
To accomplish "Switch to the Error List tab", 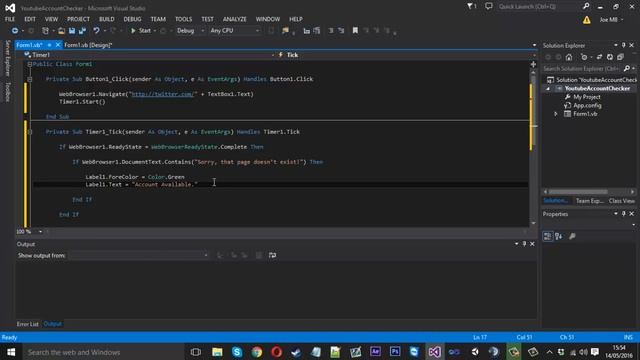I will [x=27, y=324].
